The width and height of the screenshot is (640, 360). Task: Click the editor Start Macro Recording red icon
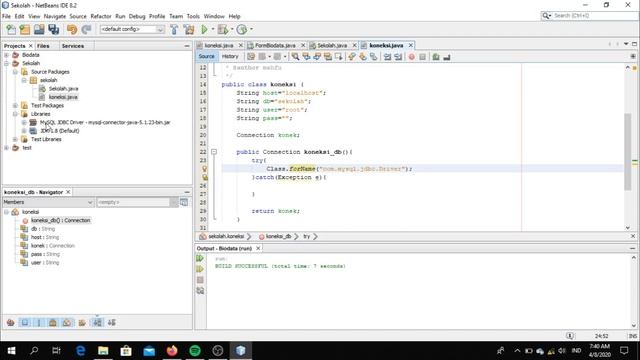(411, 57)
